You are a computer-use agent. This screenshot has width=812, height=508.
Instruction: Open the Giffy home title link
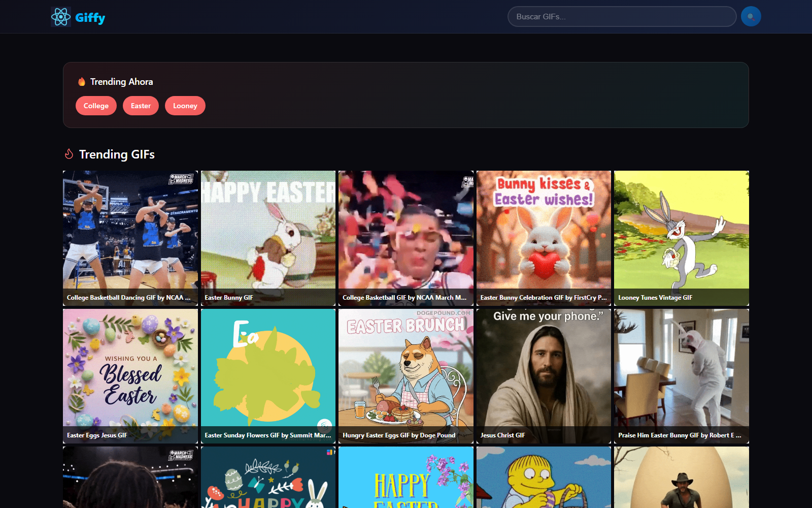point(90,18)
